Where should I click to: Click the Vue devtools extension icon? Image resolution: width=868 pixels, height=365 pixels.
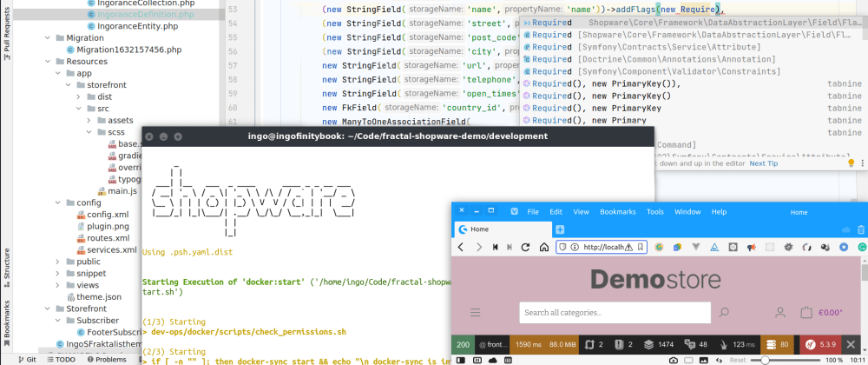click(x=696, y=247)
